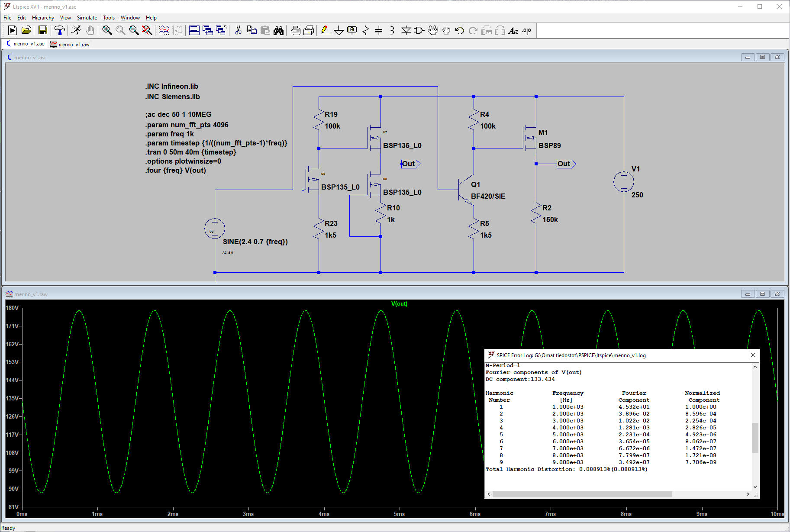
Task: Open the Hierarchy menu
Action: pos(43,18)
